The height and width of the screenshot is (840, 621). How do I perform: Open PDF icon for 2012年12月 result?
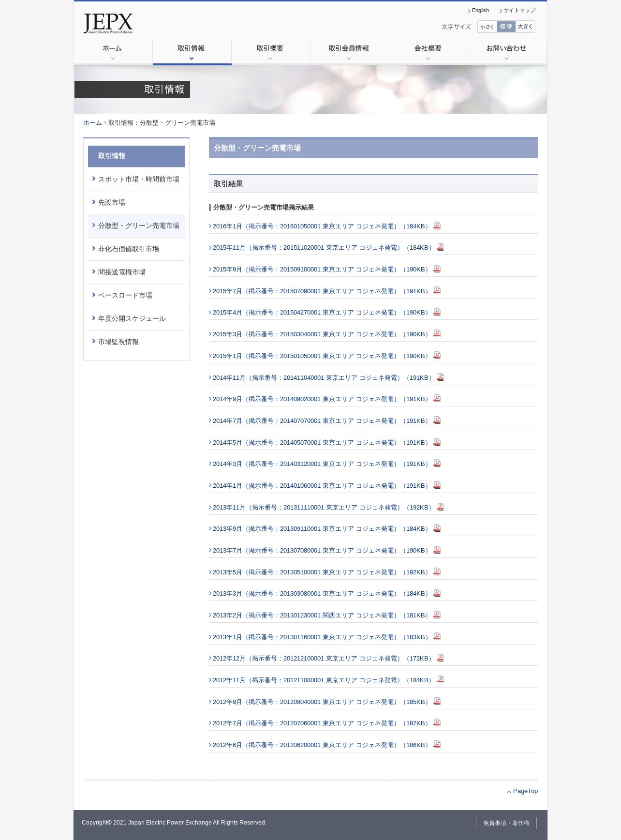441,658
